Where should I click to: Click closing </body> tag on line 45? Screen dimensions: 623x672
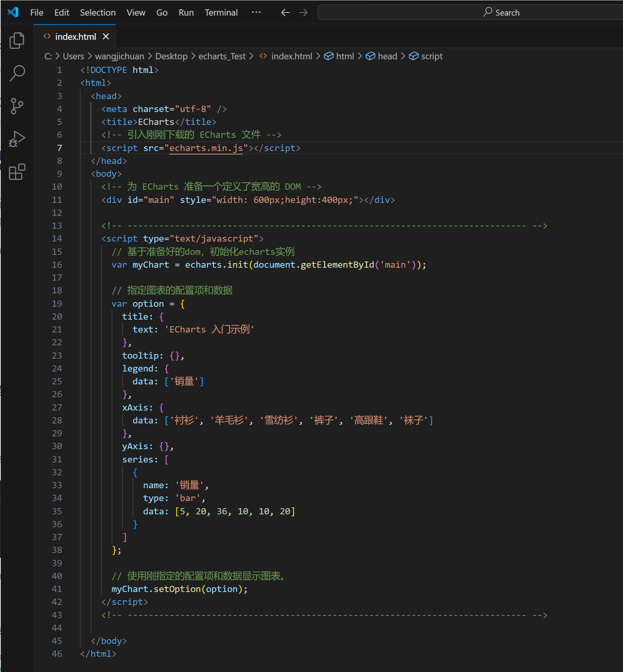[109, 641]
